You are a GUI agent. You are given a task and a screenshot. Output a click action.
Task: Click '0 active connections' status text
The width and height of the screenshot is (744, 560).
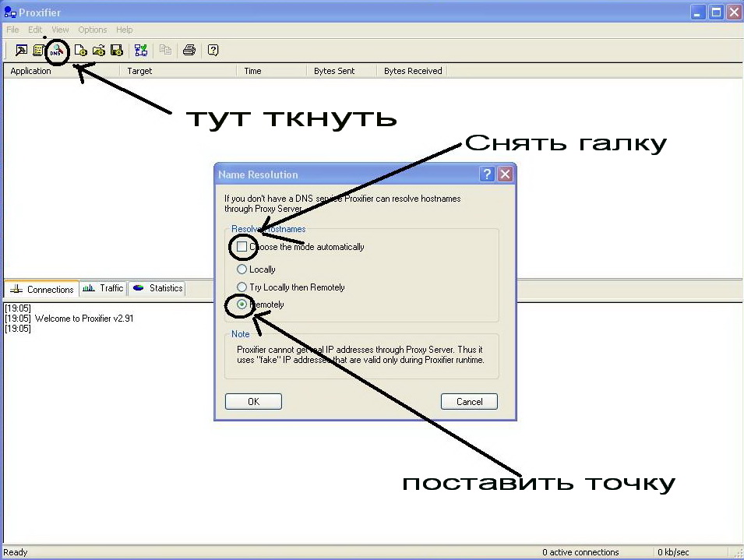coord(580,552)
